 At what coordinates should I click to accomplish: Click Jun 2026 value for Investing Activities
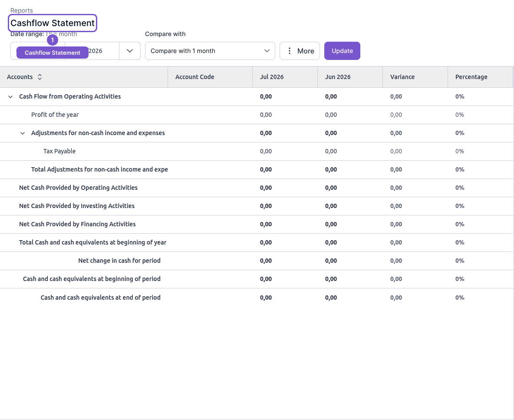point(331,206)
